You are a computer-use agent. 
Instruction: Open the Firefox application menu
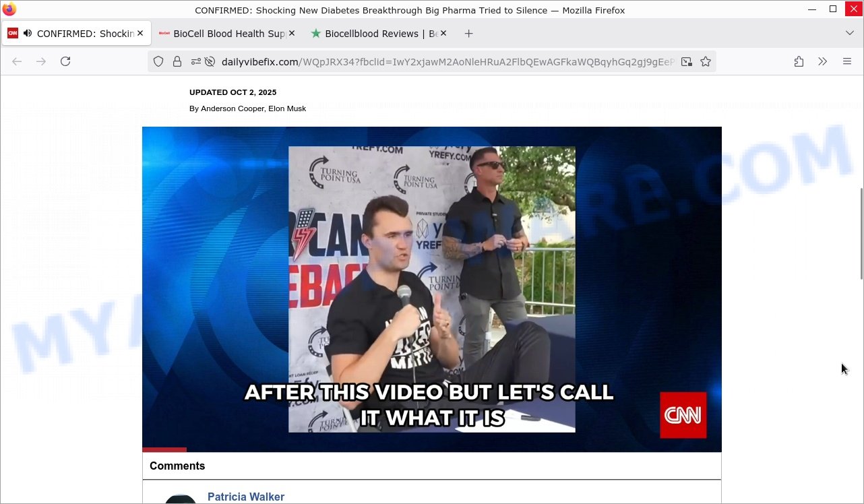847,61
